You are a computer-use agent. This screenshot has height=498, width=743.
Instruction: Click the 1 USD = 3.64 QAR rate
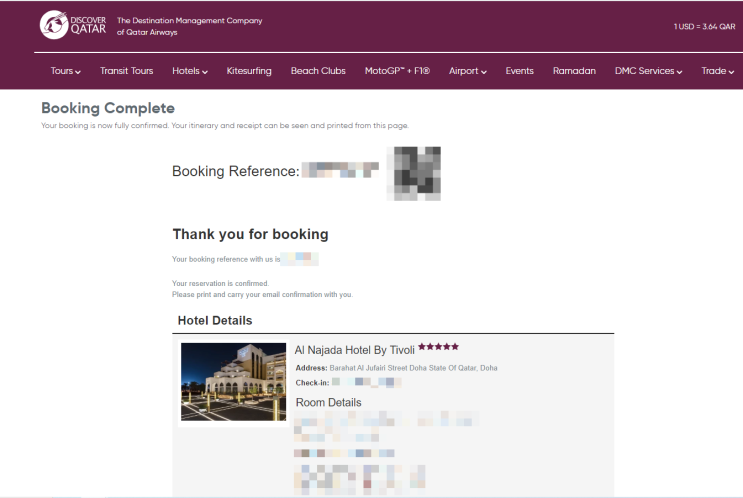coord(704,27)
